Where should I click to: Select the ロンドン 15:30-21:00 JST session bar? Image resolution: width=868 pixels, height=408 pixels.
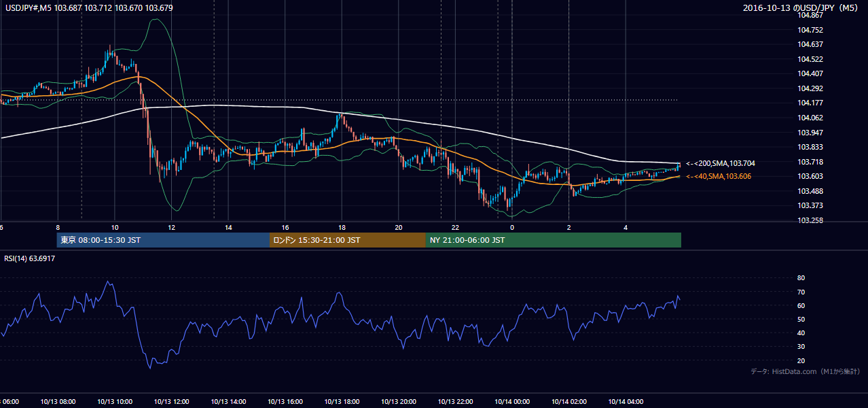[x=348, y=240]
